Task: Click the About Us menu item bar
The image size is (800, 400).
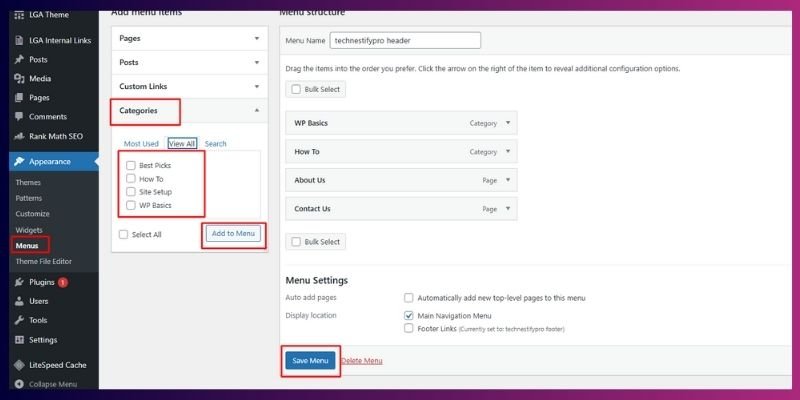Action: click(401, 180)
